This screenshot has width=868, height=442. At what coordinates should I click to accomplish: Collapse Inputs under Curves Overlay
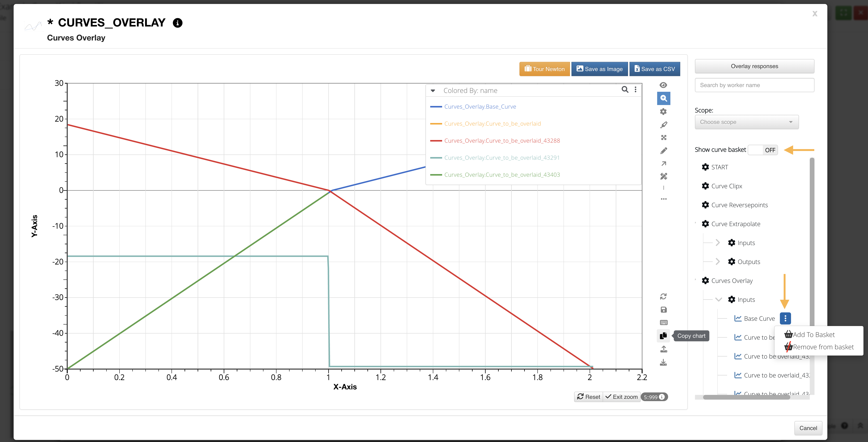[718, 299]
